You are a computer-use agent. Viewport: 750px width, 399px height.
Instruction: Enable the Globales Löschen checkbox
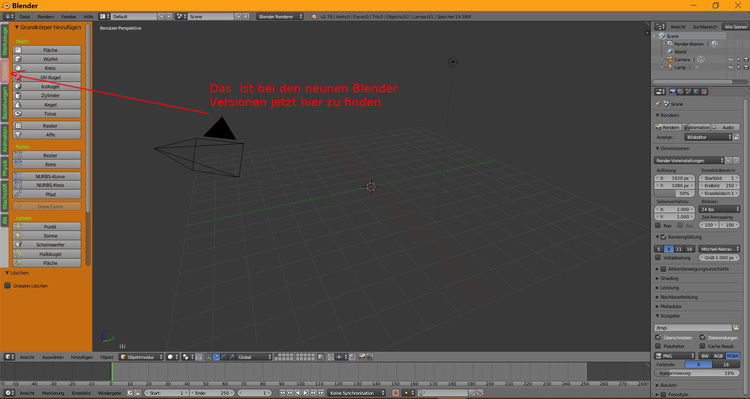(8, 286)
